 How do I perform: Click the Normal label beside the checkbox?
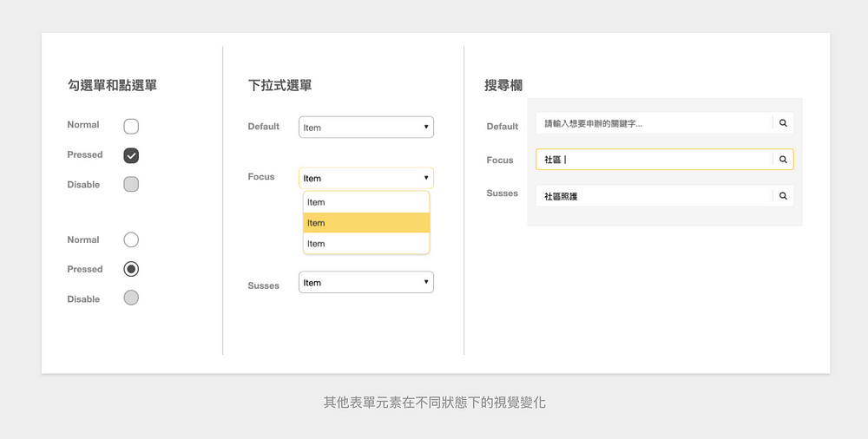pyautogui.click(x=83, y=125)
